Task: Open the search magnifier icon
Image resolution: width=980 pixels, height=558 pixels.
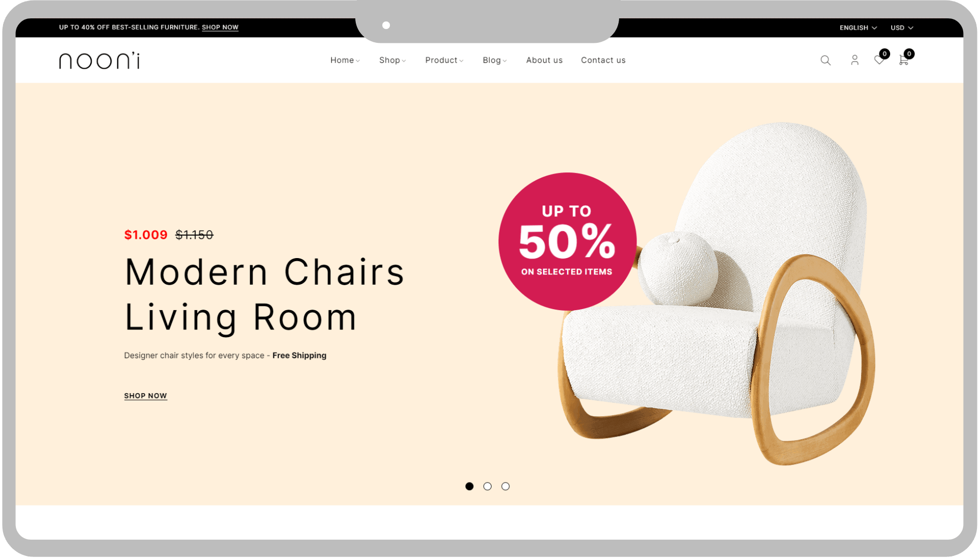Action: click(x=825, y=60)
